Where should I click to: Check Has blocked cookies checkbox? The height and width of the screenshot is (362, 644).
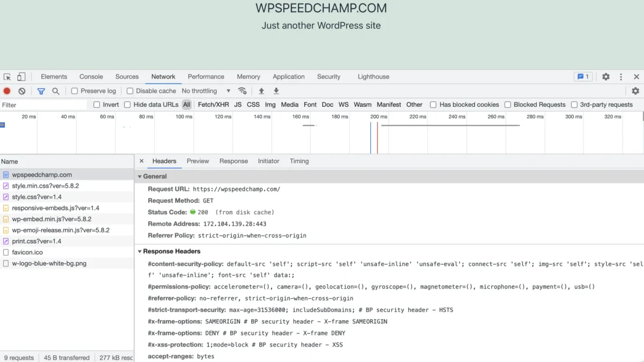(x=433, y=105)
